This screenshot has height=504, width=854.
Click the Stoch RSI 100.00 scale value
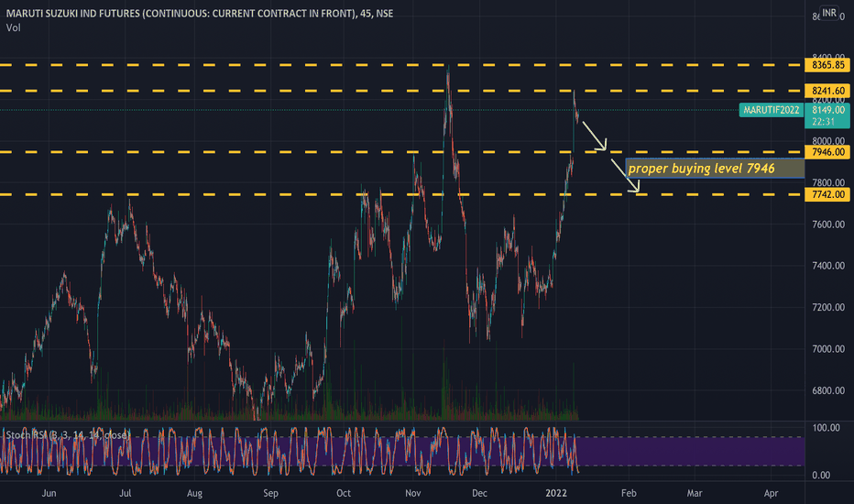pos(827,428)
